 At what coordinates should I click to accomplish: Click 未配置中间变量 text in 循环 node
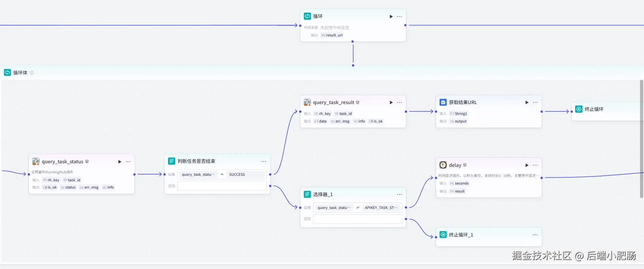[x=335, y=28]
